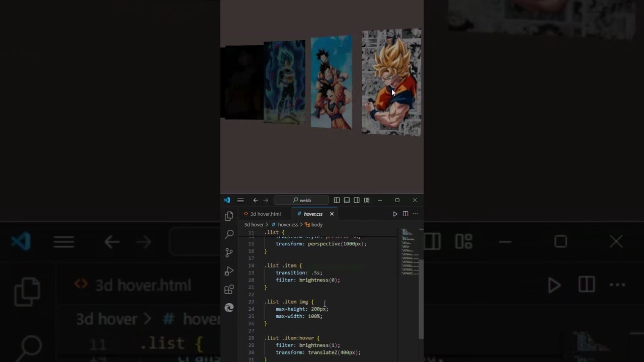Minimize the VS Code window
The height and width of the screenshot is (362, 644).
click(379, 200)
